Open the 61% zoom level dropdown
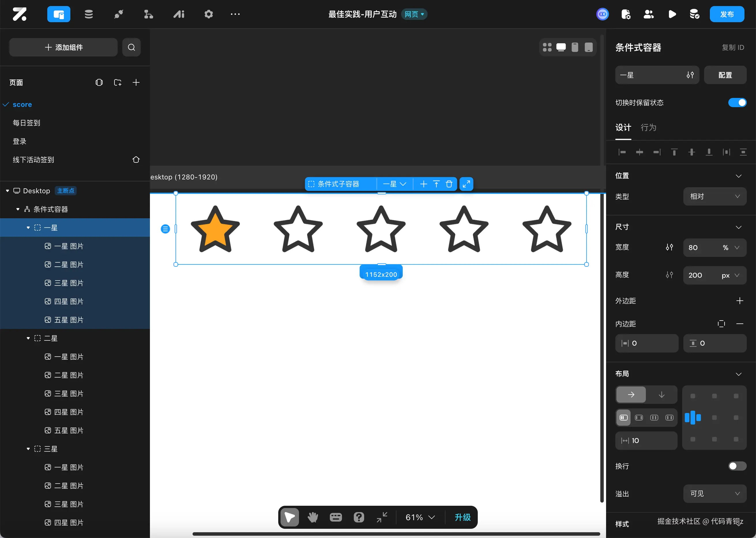This screenshot has width=756, height=538. 420,517
